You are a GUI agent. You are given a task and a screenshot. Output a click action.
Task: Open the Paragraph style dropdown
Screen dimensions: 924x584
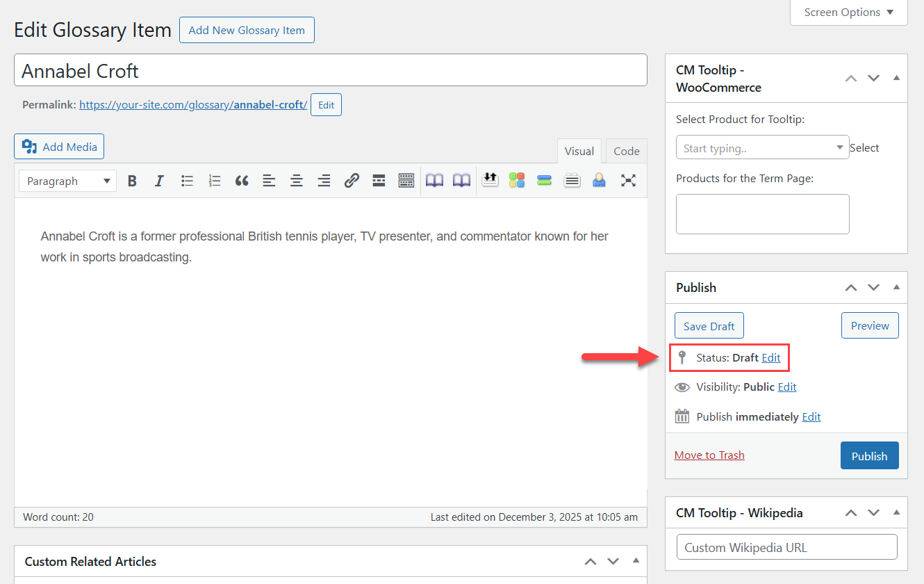[x=67, y=180]
